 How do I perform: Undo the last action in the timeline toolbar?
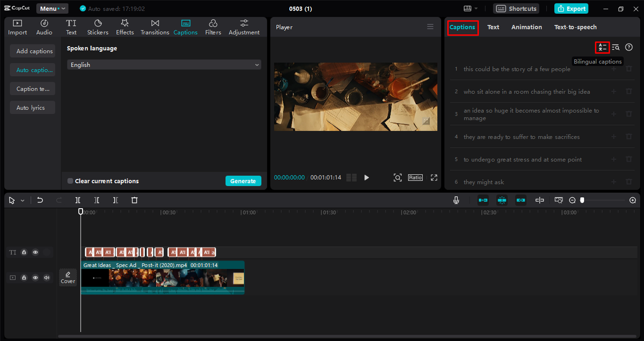(x=40, y=200)
